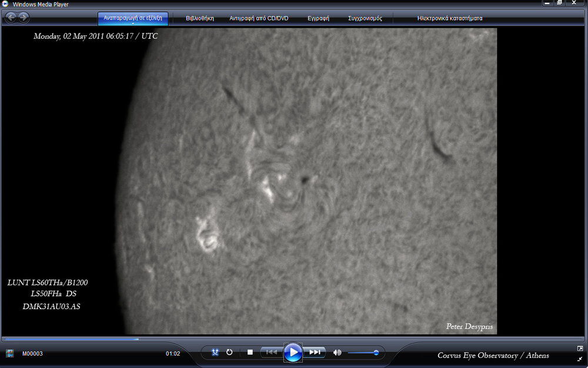Click the back navigation arrow
Viewport: 588px width, 368px height.
(x=11, y=18)
